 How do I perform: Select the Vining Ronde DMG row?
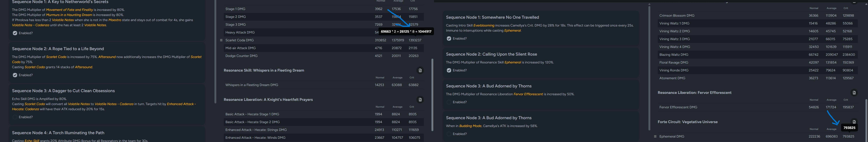coord(758,70)
